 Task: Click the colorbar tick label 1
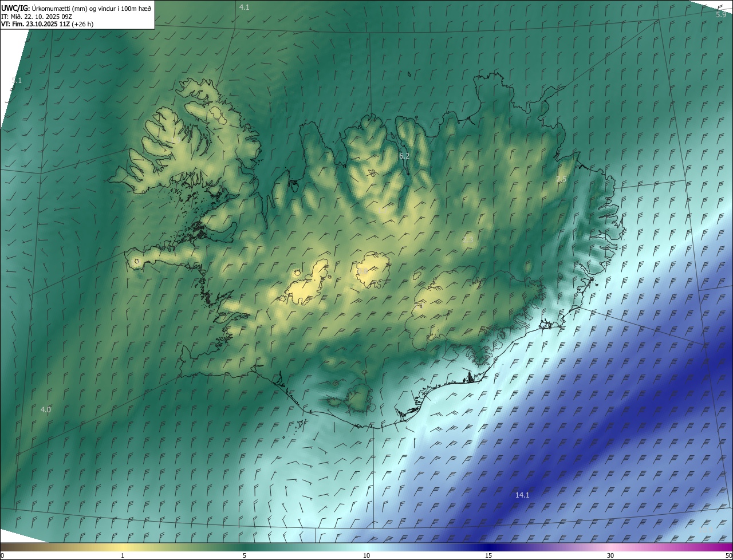pos(123,555)
